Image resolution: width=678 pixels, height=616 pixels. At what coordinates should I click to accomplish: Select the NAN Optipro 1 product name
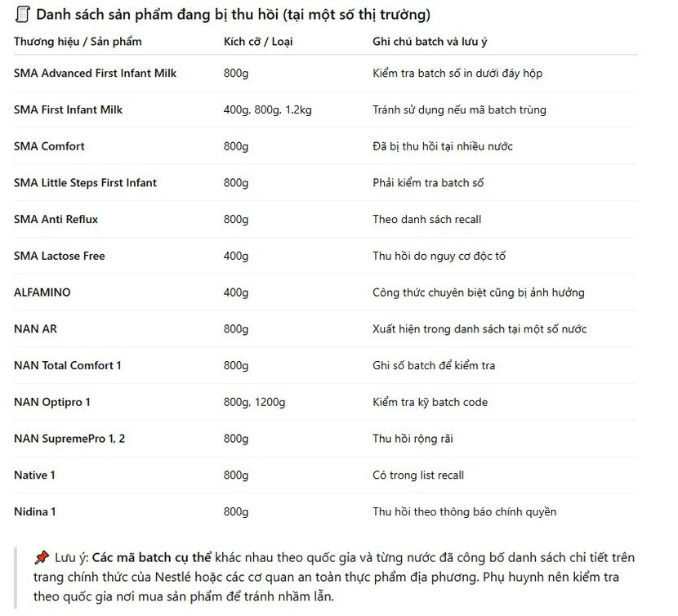point(52,402)
